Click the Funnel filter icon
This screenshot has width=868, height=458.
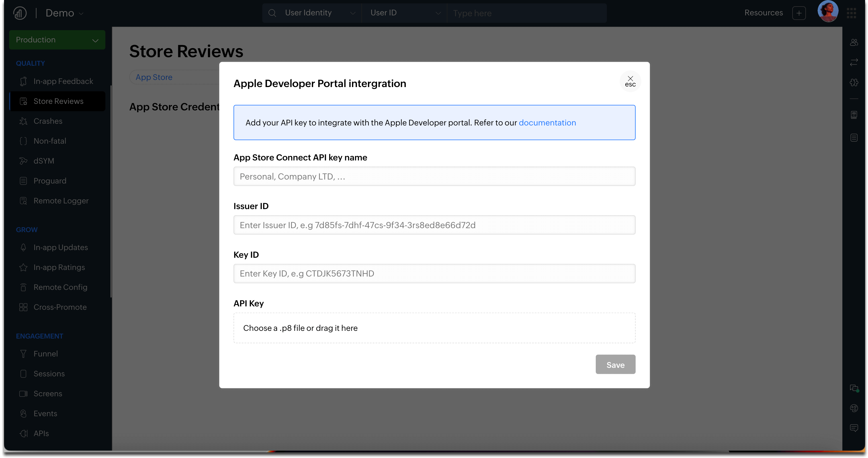click(23, 354)
